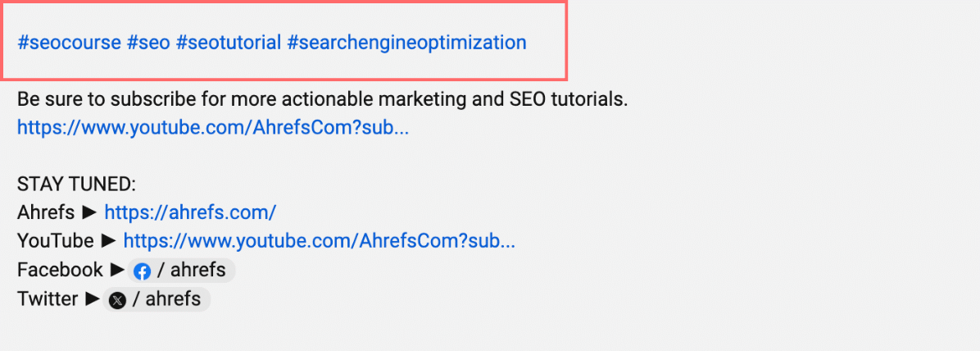The height and width of the screenshot is (351, 980).
Task: Click the Facebook logo icon
Action: 143,271
